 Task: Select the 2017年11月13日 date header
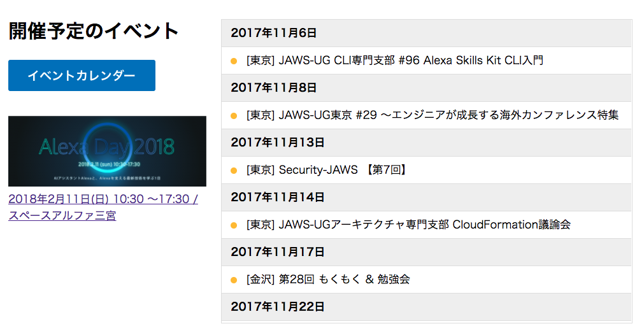426,143
